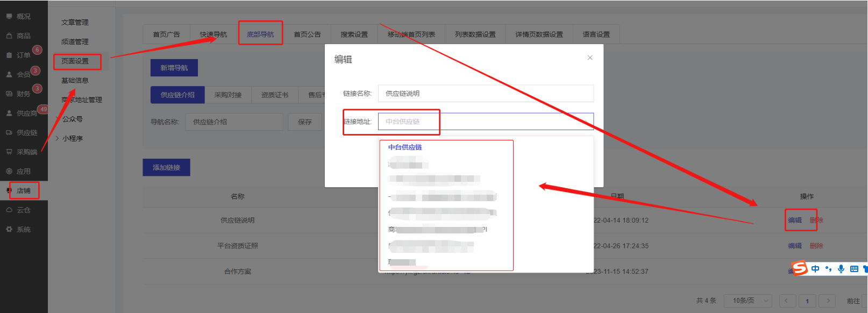The image size is (868, 313).
Task: Toggle the 中 Chinese/English input mode
Action: (x=815, y=269)
